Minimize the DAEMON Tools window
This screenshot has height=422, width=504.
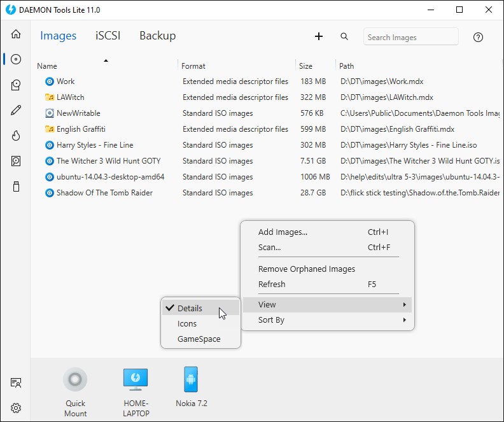431,10
